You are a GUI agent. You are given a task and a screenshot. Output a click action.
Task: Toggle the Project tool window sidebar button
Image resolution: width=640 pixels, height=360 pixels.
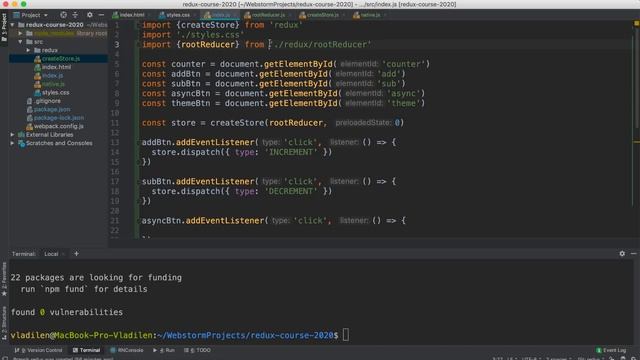click(x=4, y=27)
